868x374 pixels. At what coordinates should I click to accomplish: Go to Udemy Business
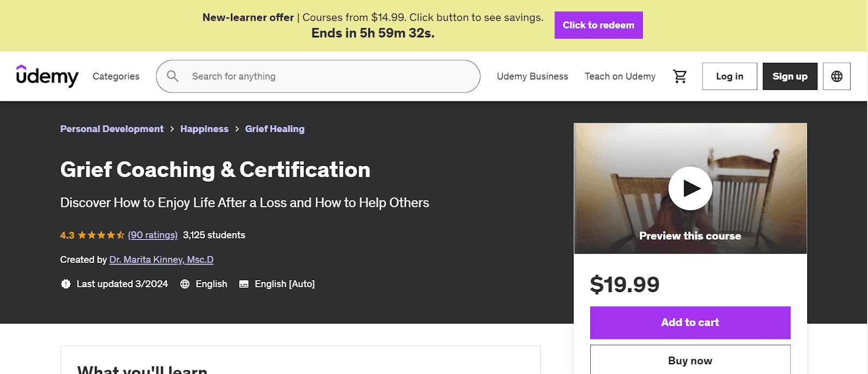click(x=532, y=76)
